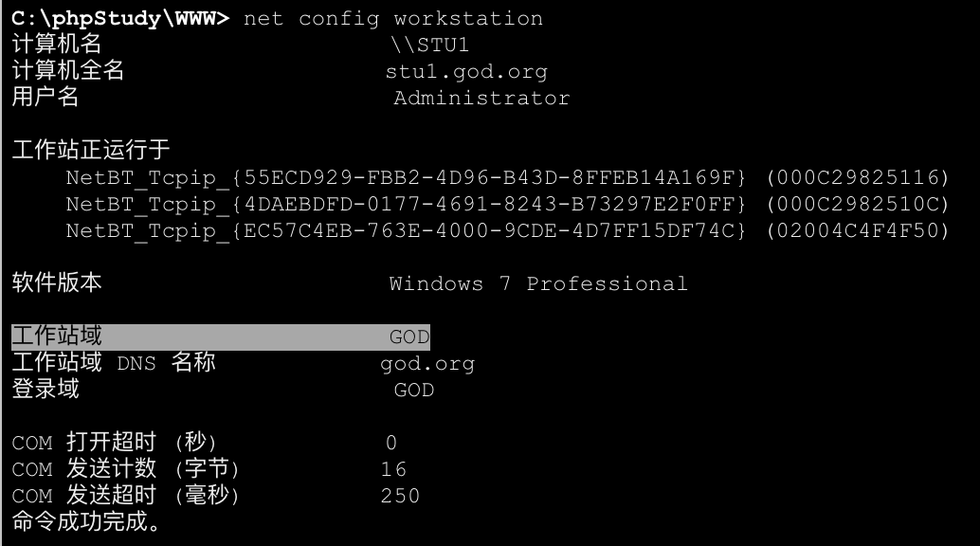This screenshot has height=546, width=980.
Task: Click the Windows 7 Professional version text
Action: click(x=537, y=283)
